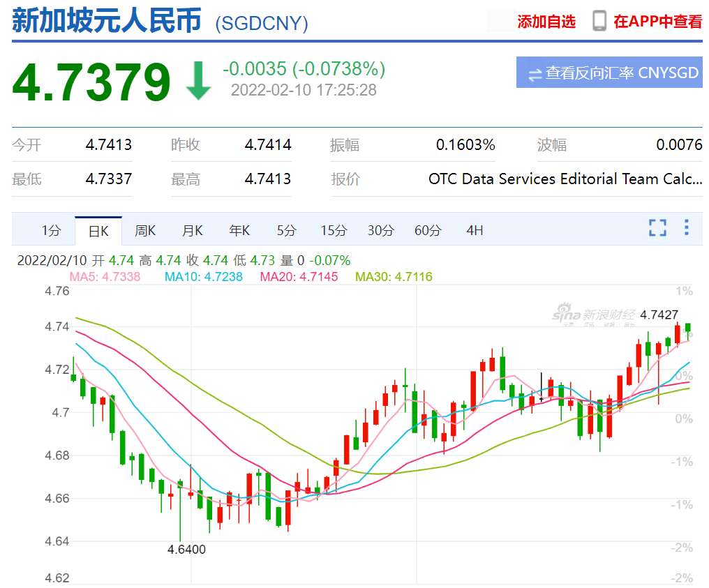
Task: Click the Sina Finance watermark logo
Action: click(x=594, y=317)
